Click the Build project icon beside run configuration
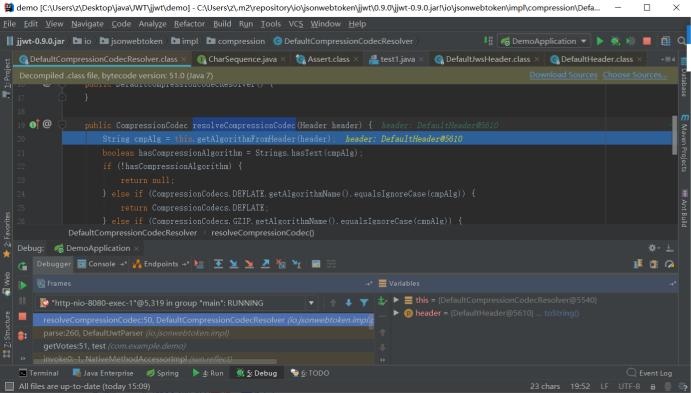 (x=488, y=41)
